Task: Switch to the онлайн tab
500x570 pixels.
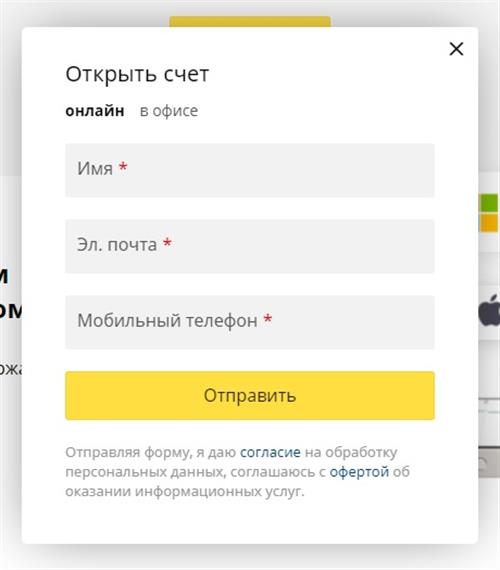Action: click(x=95, y=111)
